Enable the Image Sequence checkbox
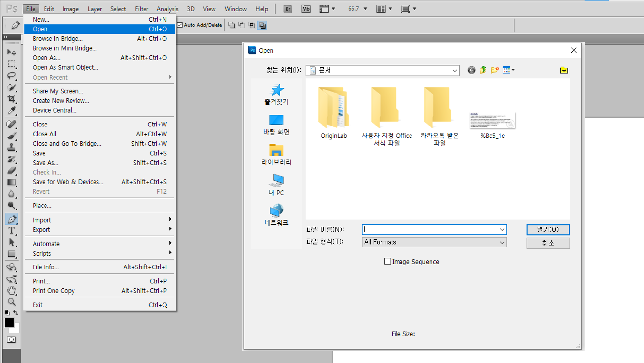This screenshot has height=363, width=644. (388, 261)
